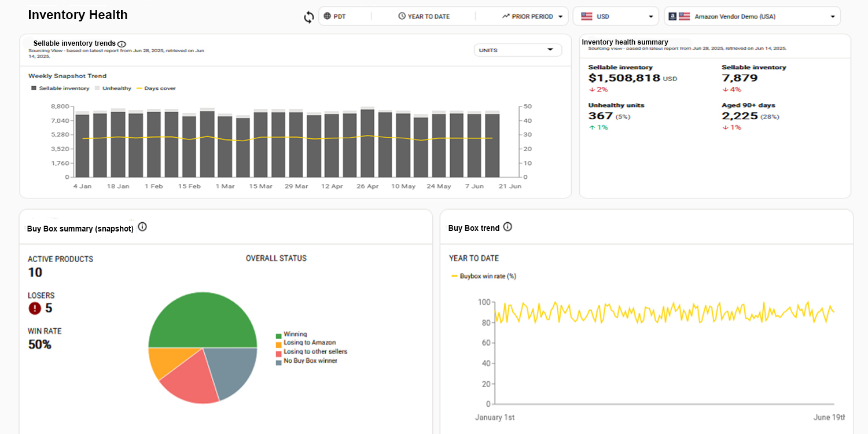Open info icon beside Sellable inventory trends
Viewport: 868px width, 434px height.
pos(122,44)
